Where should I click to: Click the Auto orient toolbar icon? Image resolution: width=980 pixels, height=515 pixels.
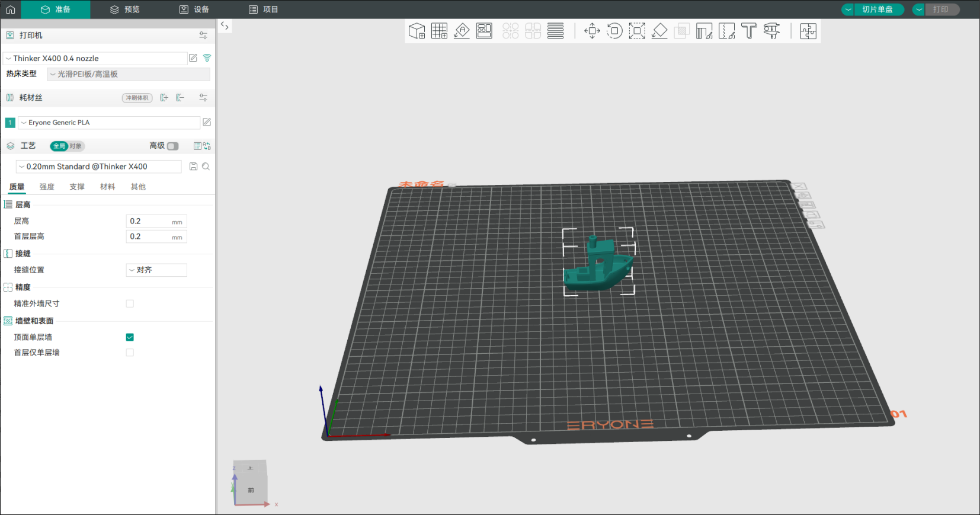tap(462, 31)
